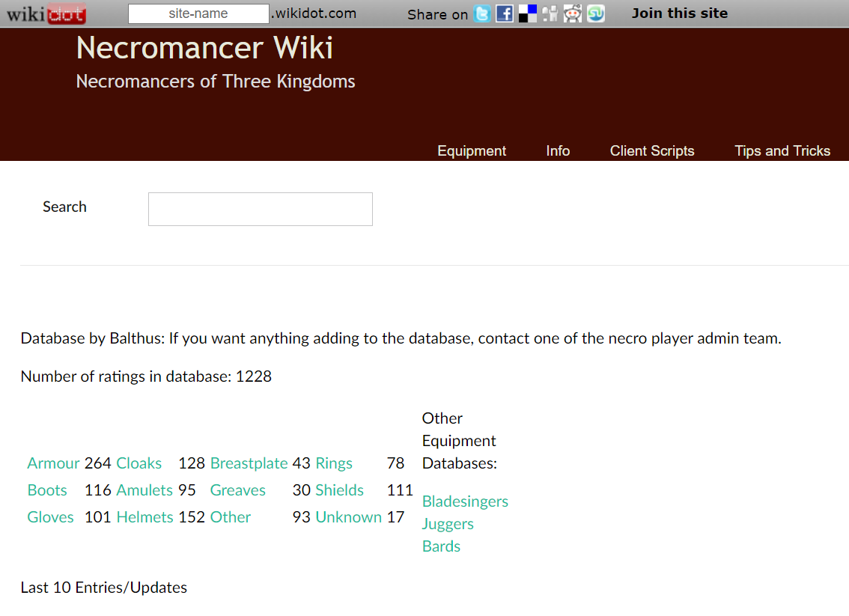View the Shields category
Screen dimensions: 849x616
pyautogui.click(x=339, y=490)
